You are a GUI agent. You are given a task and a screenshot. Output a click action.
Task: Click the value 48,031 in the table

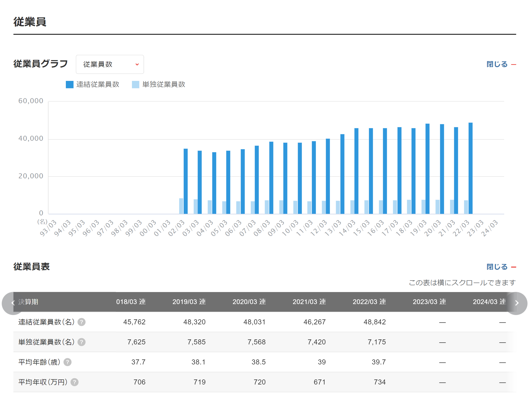click(254, 322)
